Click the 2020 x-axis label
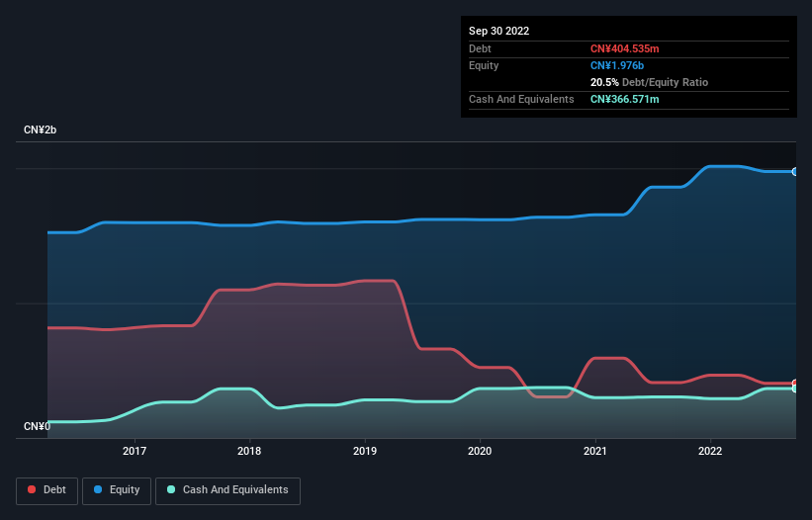The width and height of the screenshot is (812, 520). click(x=480, y=451)
